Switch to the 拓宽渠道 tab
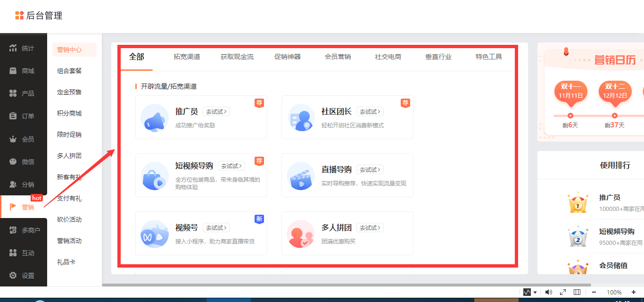 click(x=187, y=57)
